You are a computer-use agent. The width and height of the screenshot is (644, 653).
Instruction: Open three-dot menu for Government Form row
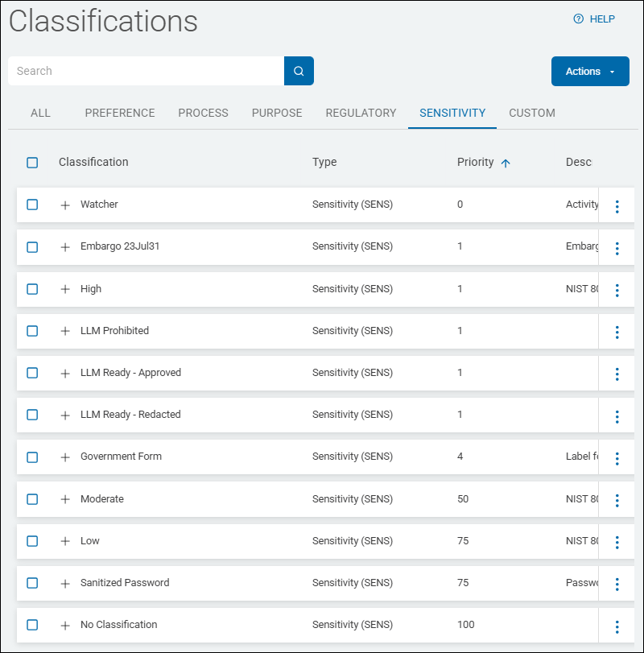617,458
